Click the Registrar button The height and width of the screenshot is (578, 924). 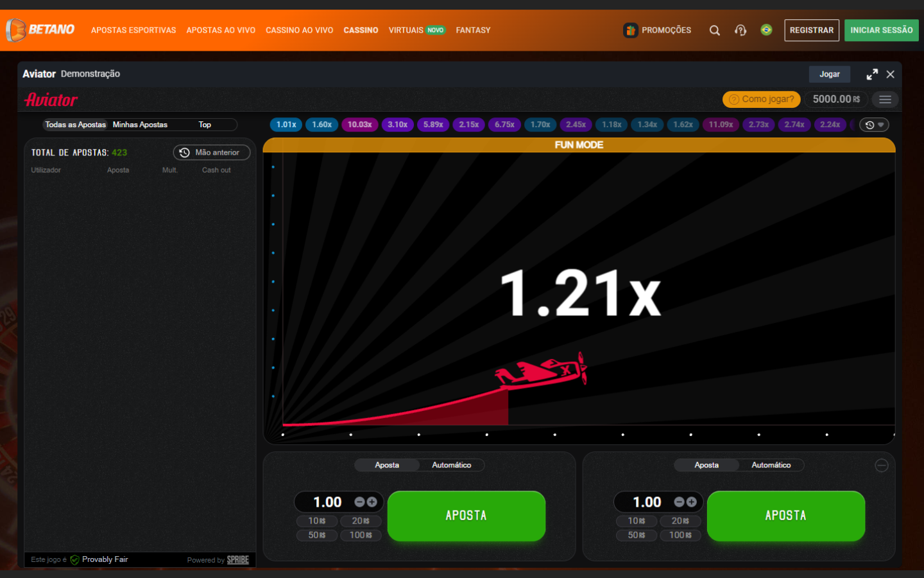click(x=812, y=30)
